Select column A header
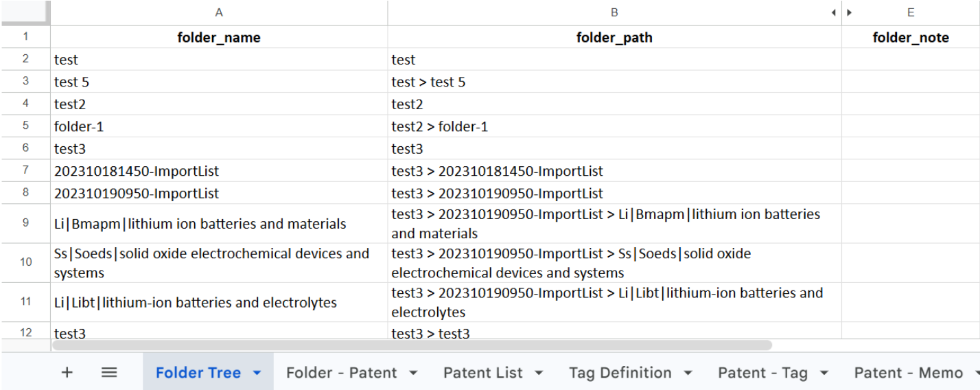This screenshot has height=390, width=980. [x=219, y=12]
